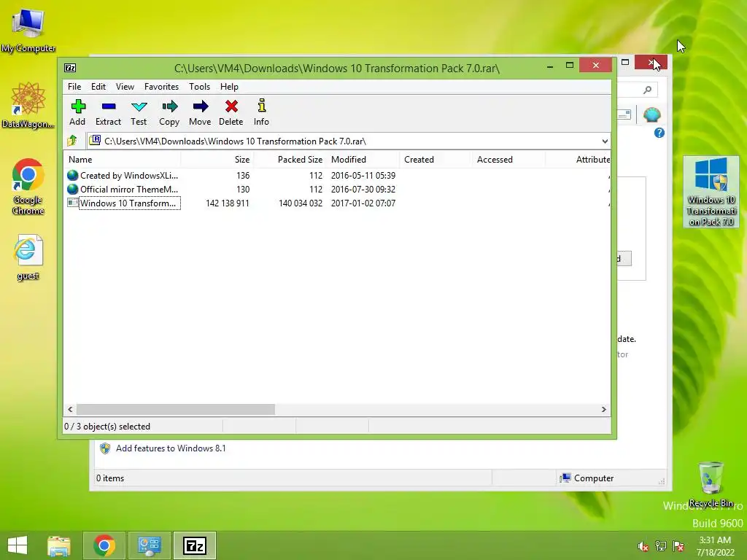This screenshot has width=747, height=560.
Task: Open 7-Zip window system menu icon
Action: point(70,68)
